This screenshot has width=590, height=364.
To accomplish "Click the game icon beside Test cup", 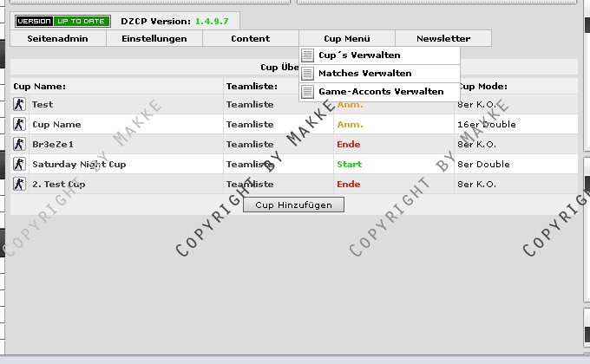I will point(19,104).
